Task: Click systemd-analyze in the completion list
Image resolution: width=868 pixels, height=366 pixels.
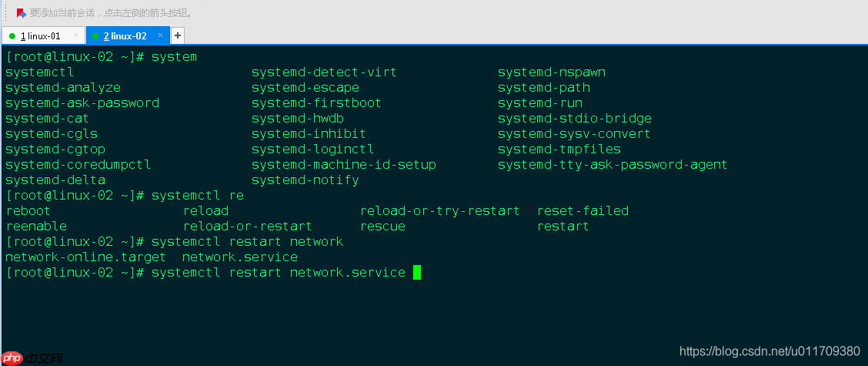Action: (63, 88)
